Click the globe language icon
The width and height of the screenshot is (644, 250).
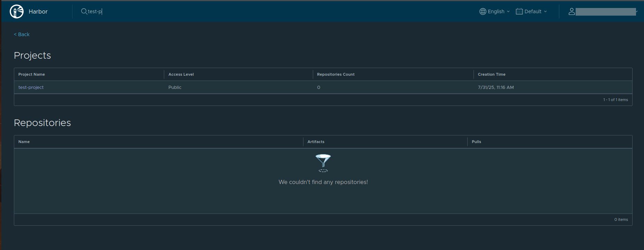[x=483, y=11]
